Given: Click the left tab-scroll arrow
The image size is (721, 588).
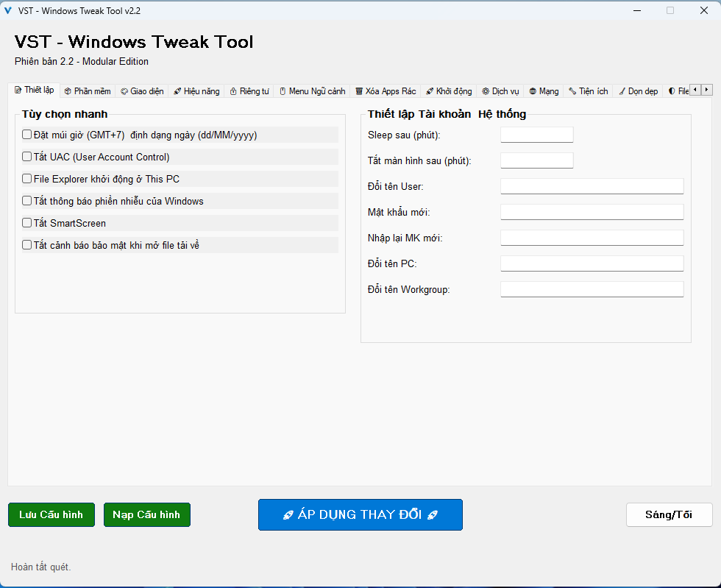Looking at the screenshot, I should coord(695,90).
